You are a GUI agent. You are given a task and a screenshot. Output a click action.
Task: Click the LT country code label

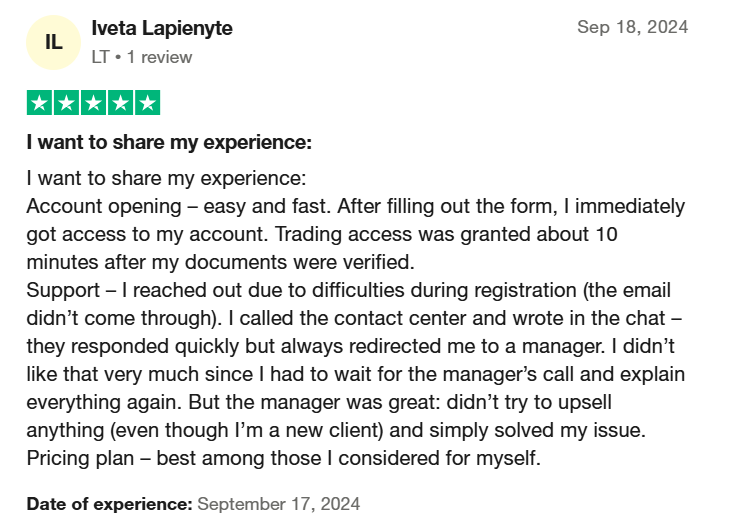(100, 57)
